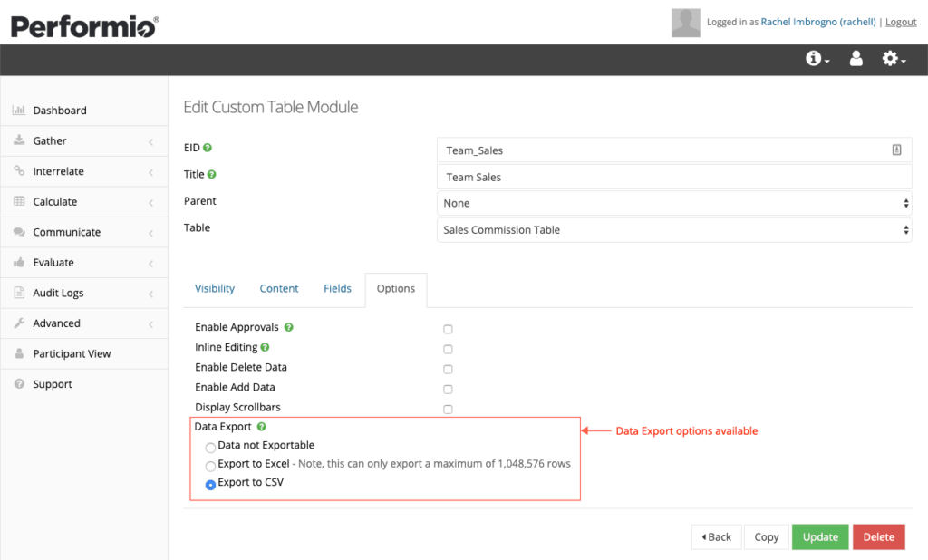Click the red Delete button
The image size is (928, 560).
click(x=879, y=537)
